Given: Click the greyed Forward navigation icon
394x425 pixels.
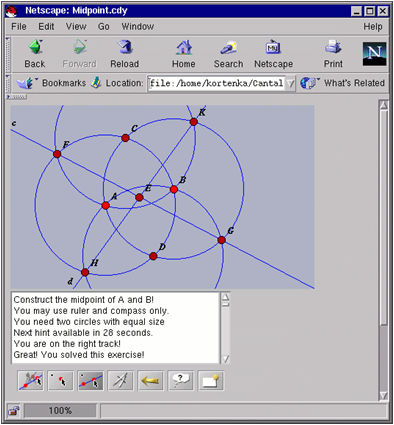Looking at the screenshot, I should point(80,47).
